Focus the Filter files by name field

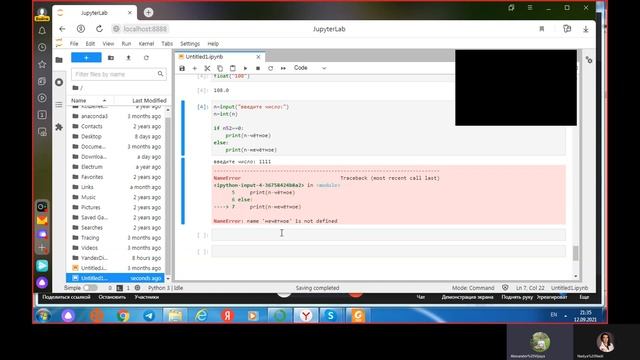(118, 74)
